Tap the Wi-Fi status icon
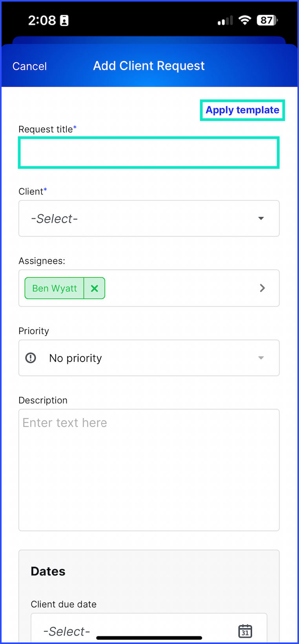299x644 pixels. tap(245, 20)
